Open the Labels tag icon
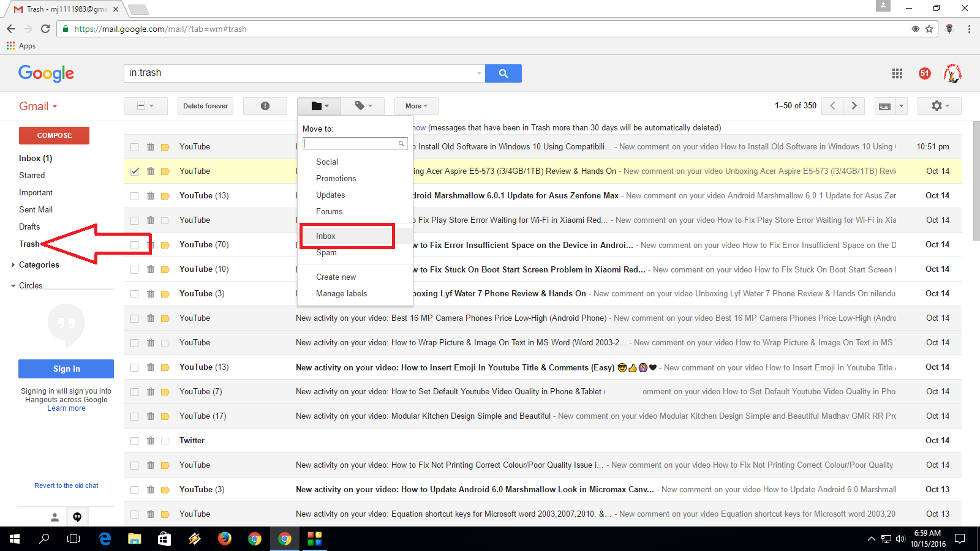The image size is (980, 551). pyautogui.click(x=361, y=105)
